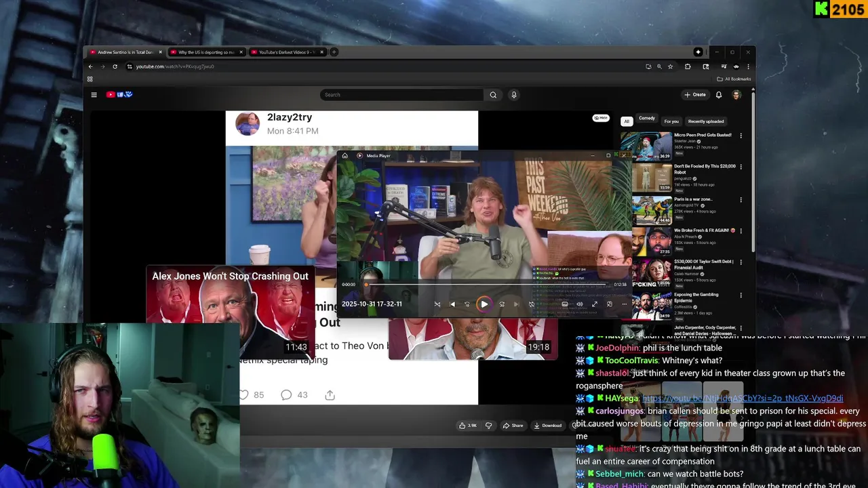Focus the YouTube search field
The width and height of the screenshot is (868, 488).
tap(401, 95)
